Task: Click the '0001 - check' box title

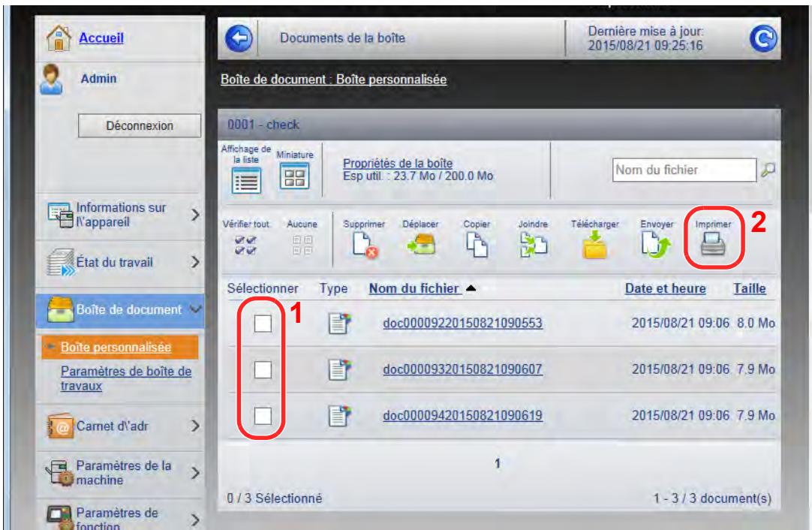Action: pos(263,125)
